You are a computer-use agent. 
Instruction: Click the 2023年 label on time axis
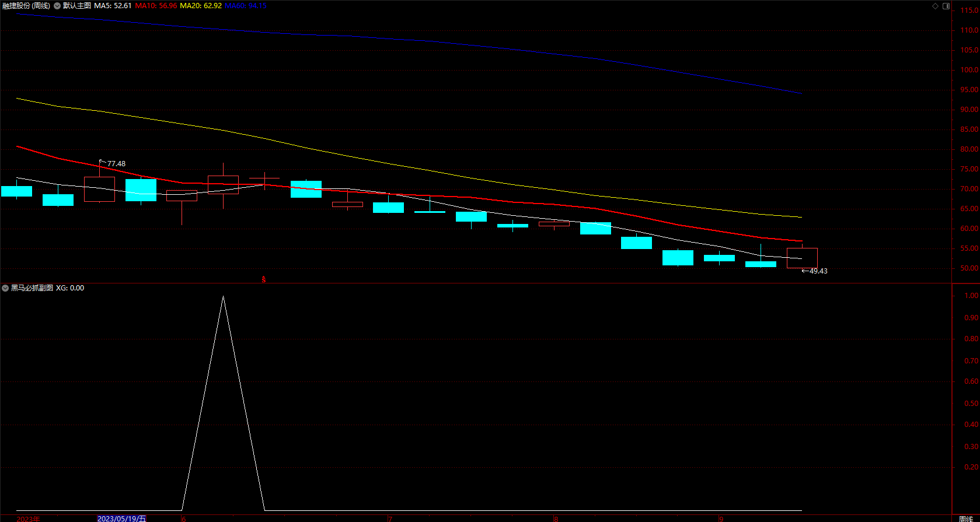28,519
